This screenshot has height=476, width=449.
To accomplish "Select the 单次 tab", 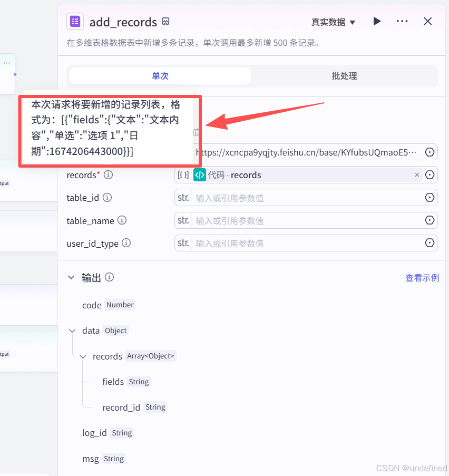I will coord(160,76).
